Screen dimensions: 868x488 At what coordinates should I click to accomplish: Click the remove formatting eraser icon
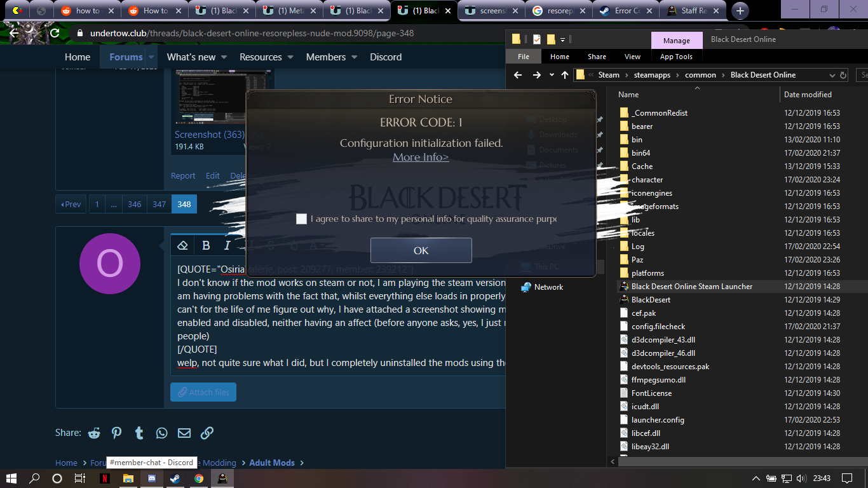point(183,245)
